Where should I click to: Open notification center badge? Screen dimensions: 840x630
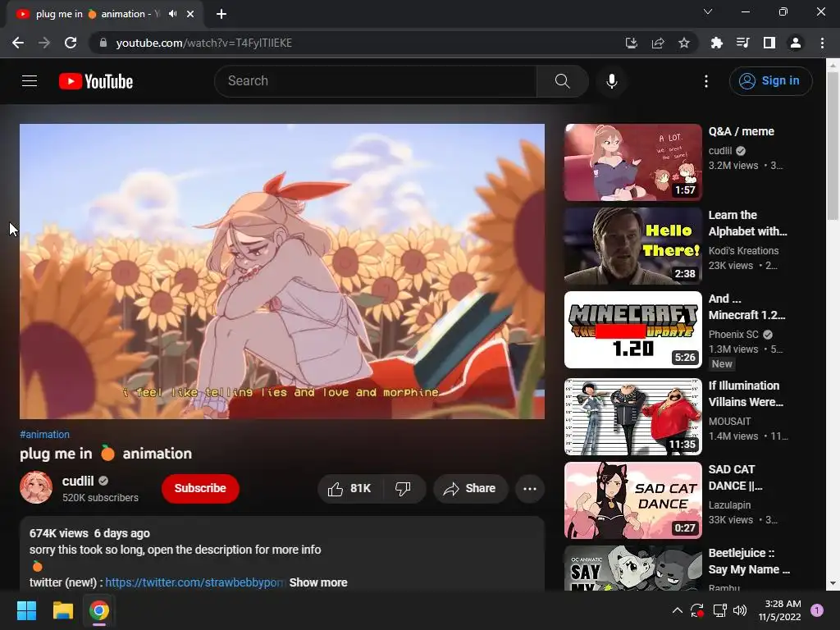(817, 610)
